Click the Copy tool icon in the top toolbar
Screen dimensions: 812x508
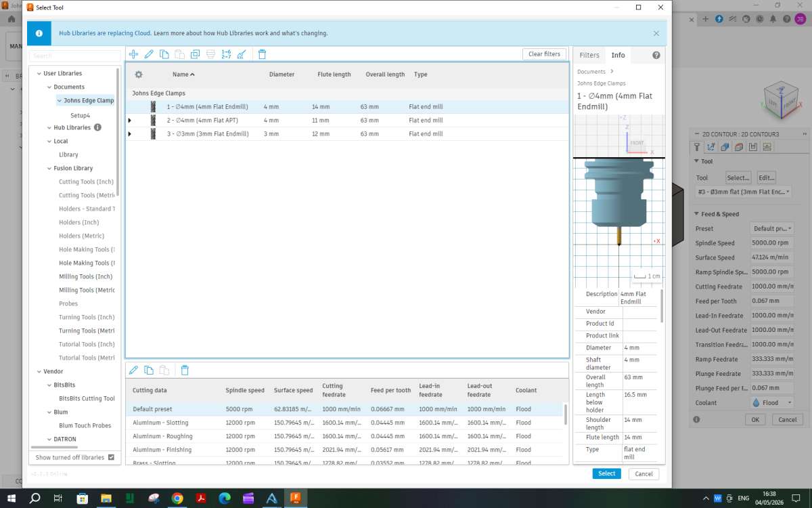point(164,54)
